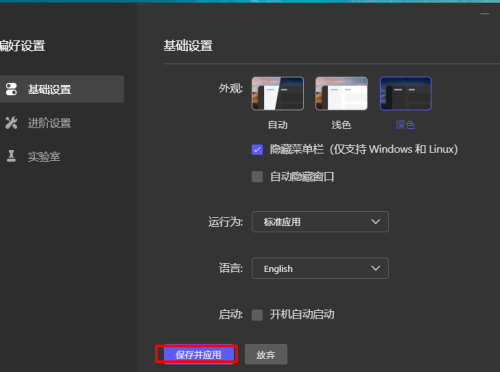Open the 运行为 dropdown showing 标准应用
Viewport: 500px width, 372px height.
coord(320,222)
